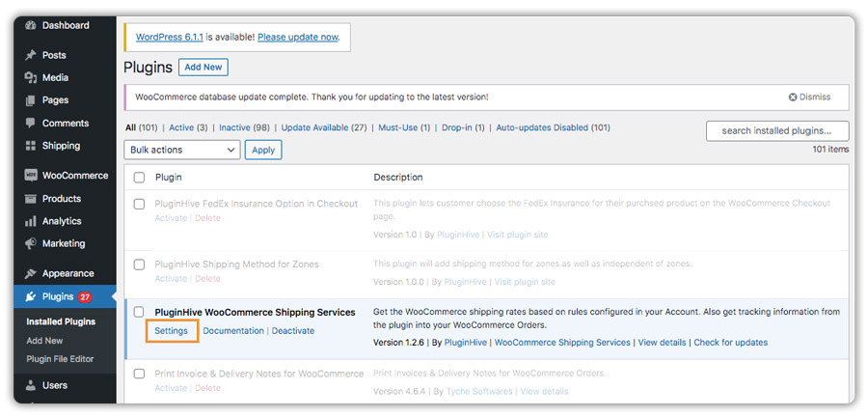Go to Dashboard in the sidebar

(x=65, y=25)
